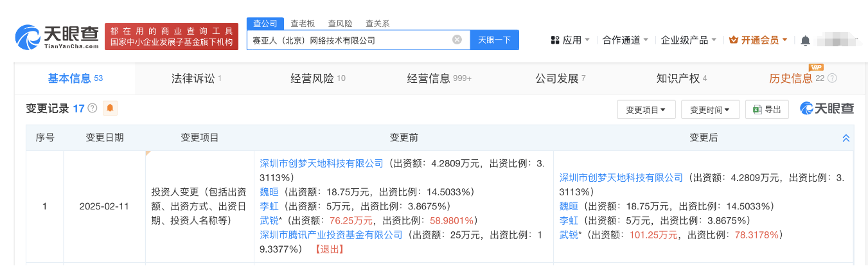868x266 pixels.
Task: Click the 变更日期 column header
Action: [x=105, y=137]
